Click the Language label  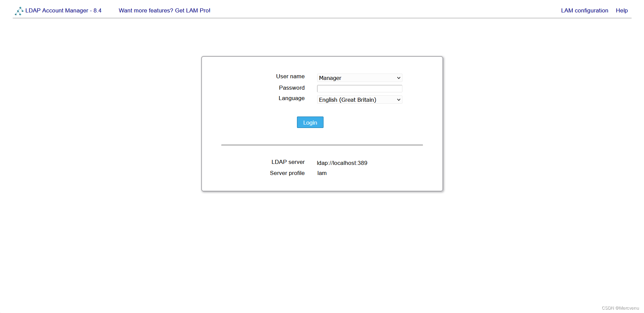click(x=292, y=98)
